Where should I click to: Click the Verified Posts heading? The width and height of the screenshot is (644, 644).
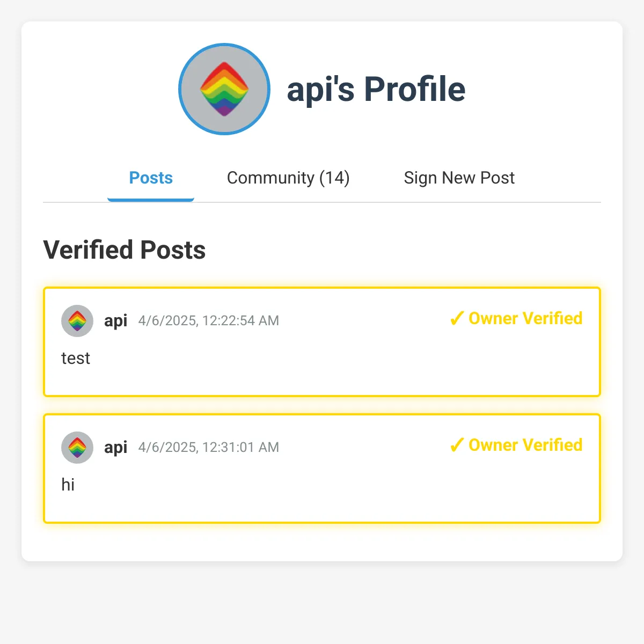pos(125,250)
